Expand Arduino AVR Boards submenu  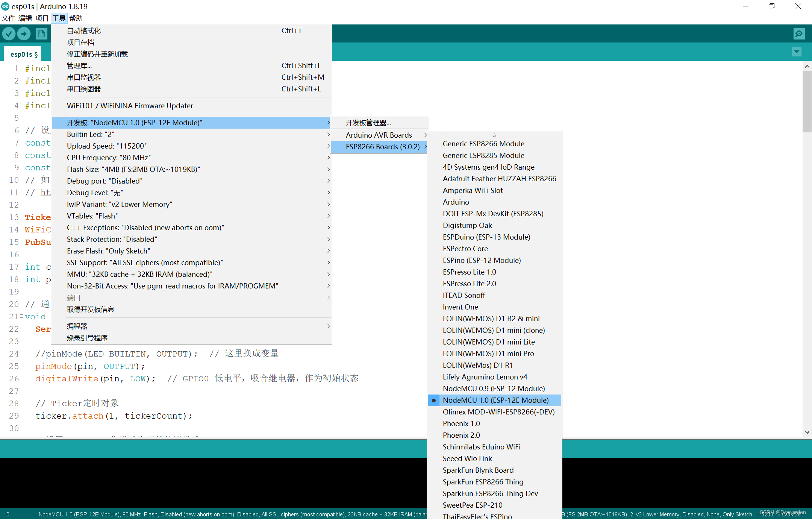click(x=380, y=135)
